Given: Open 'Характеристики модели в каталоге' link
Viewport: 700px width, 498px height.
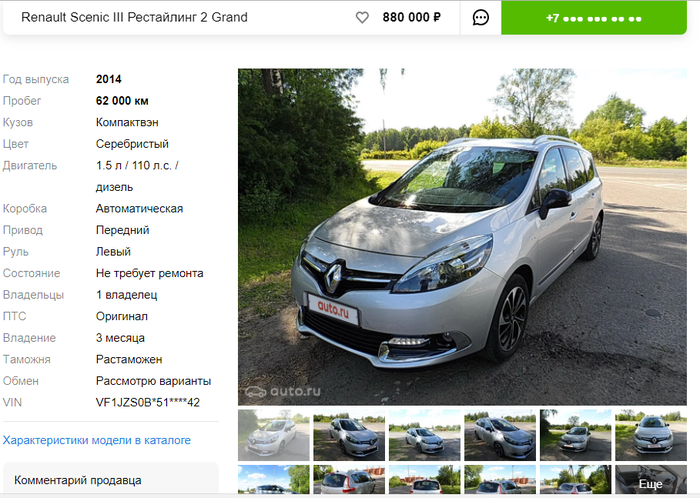Looking at the screenshot, I should coord(97,440).
